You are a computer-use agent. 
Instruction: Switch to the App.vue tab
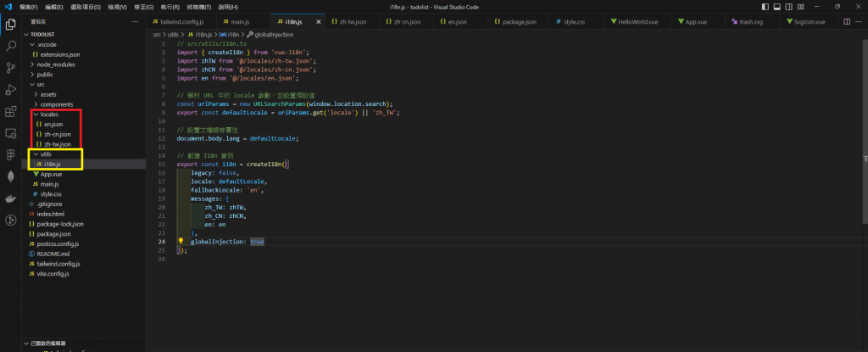[x=698, y=22]
